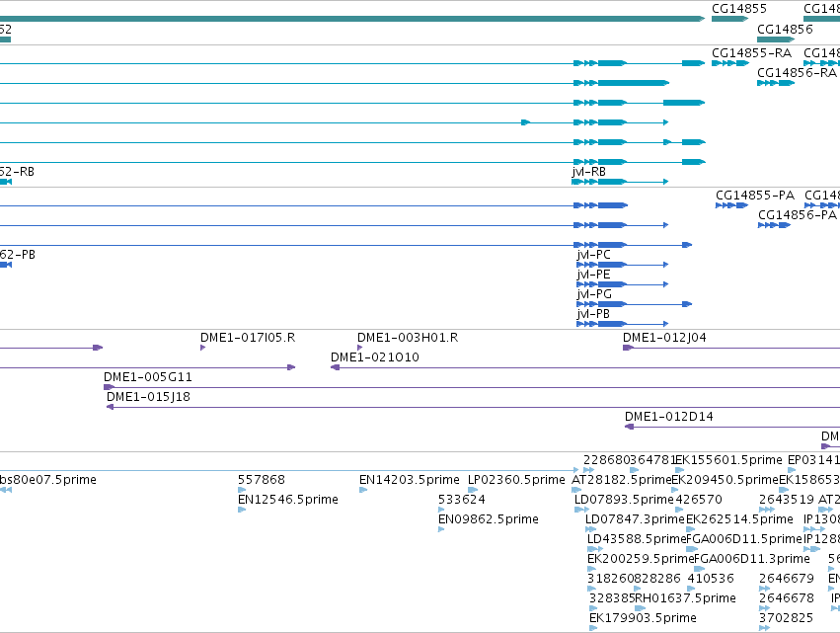840x633 pixels.
Task: Select the LD07847.3prime EST label
Action: coord(635,519)
